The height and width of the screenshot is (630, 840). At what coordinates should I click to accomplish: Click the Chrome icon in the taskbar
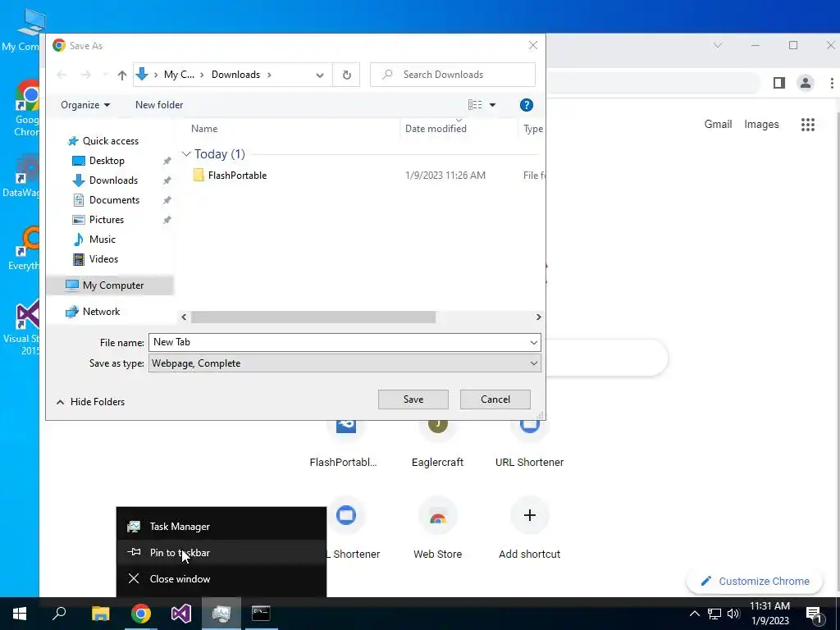point(141,614)
